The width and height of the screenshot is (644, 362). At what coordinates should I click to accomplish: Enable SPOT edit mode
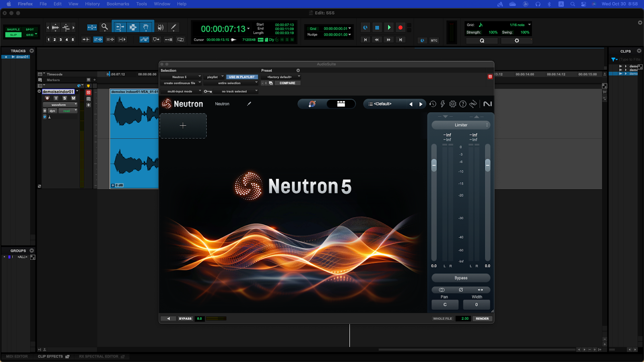click(30, 29)
